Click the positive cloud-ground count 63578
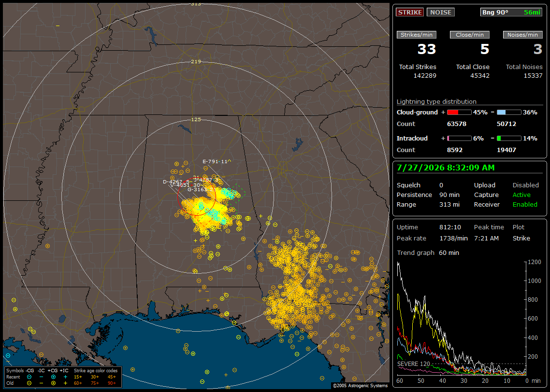This screenshot has height=392, width=550. click(x=457, y=124)
